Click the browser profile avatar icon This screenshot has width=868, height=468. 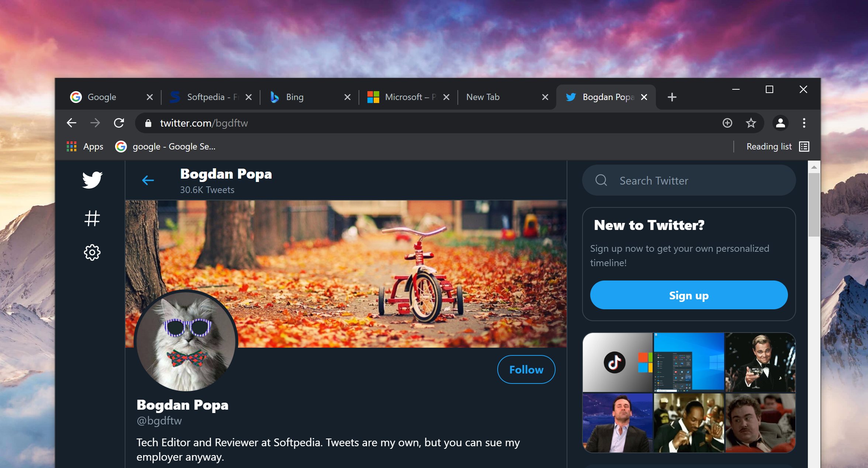coord(780,123)
